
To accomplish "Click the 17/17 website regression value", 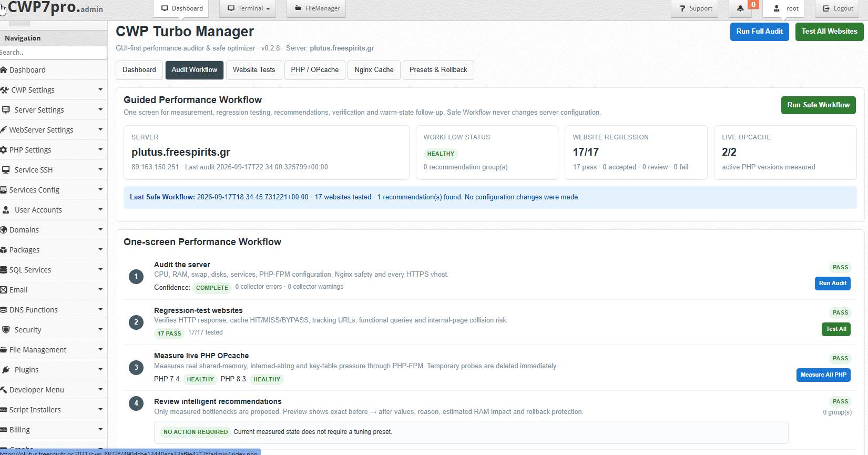I will click(x=586, y=152).
